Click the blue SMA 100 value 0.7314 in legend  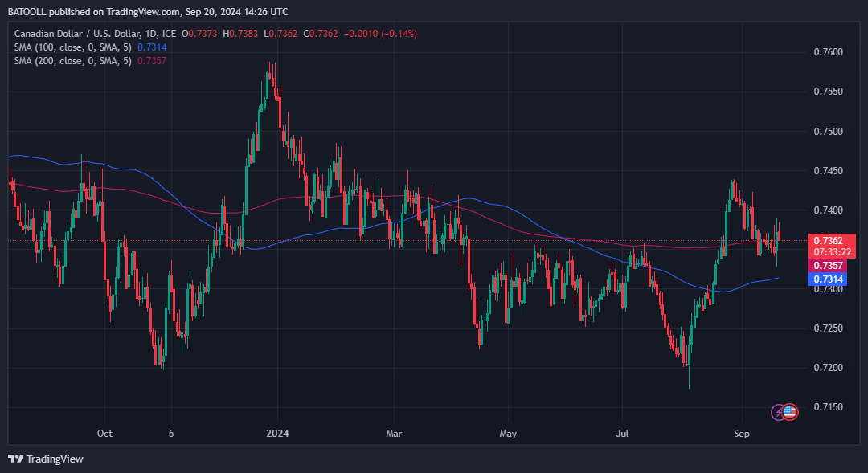tap(152, 47)
